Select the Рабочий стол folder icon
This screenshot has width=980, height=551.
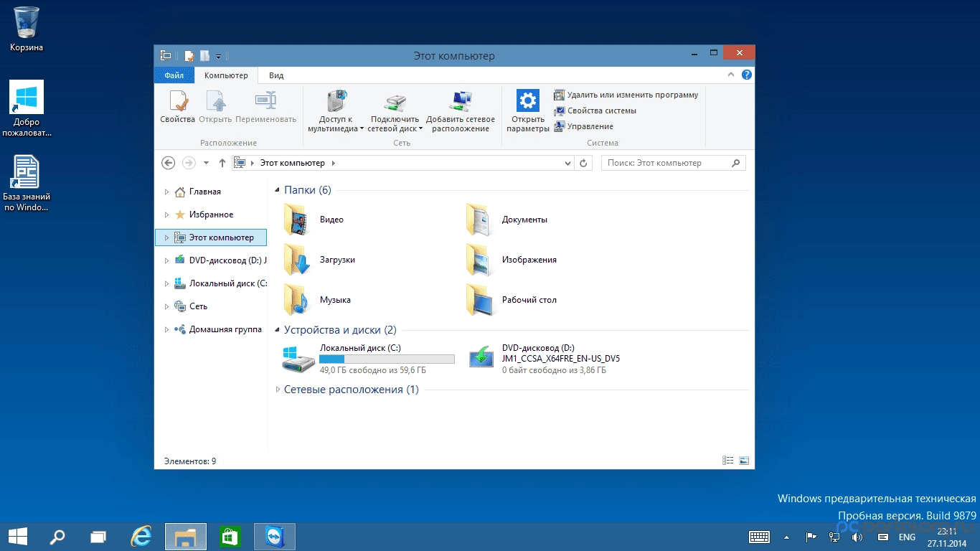tap(479, 300)
